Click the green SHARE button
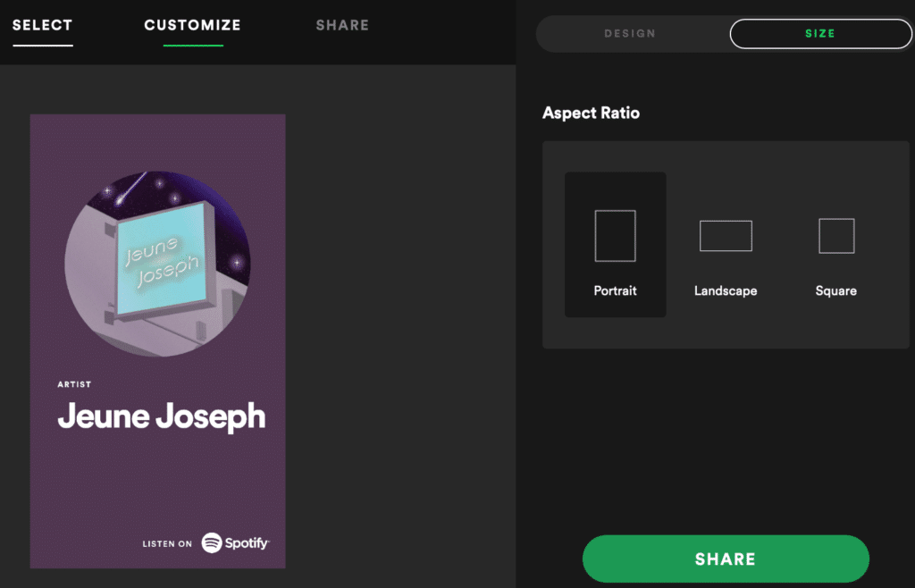The image size is (915, 588). [726, 559]
